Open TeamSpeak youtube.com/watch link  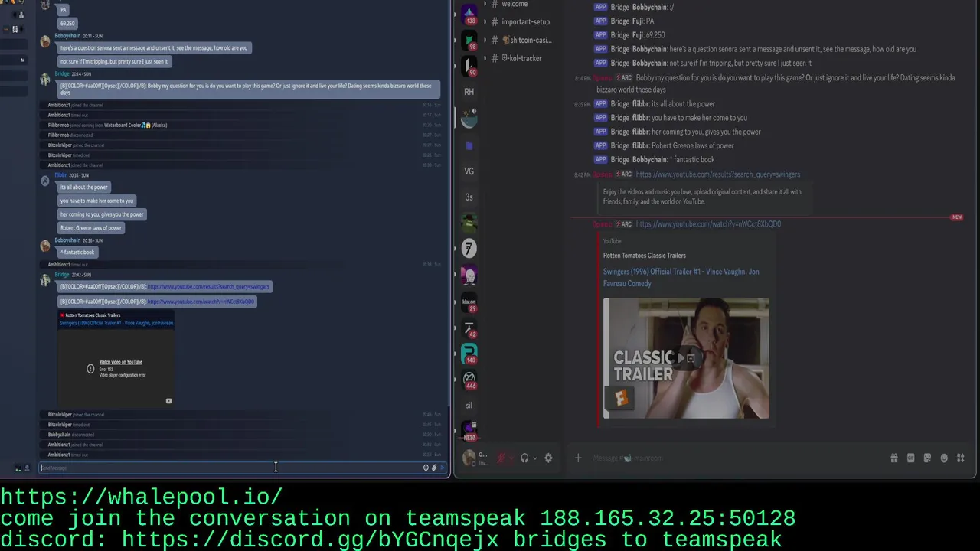201,302
